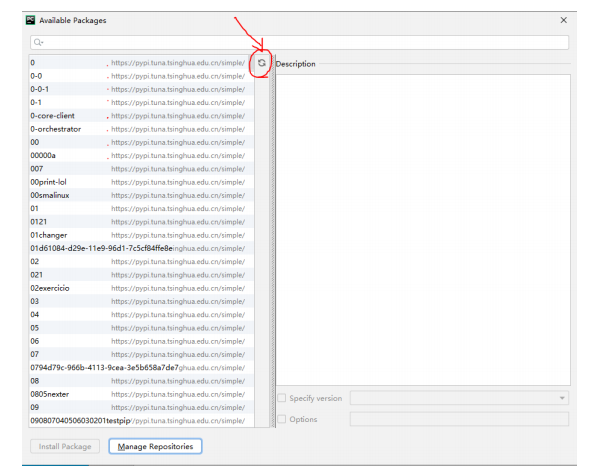
Task: Select the 05 package row
Action: [141, 328]
